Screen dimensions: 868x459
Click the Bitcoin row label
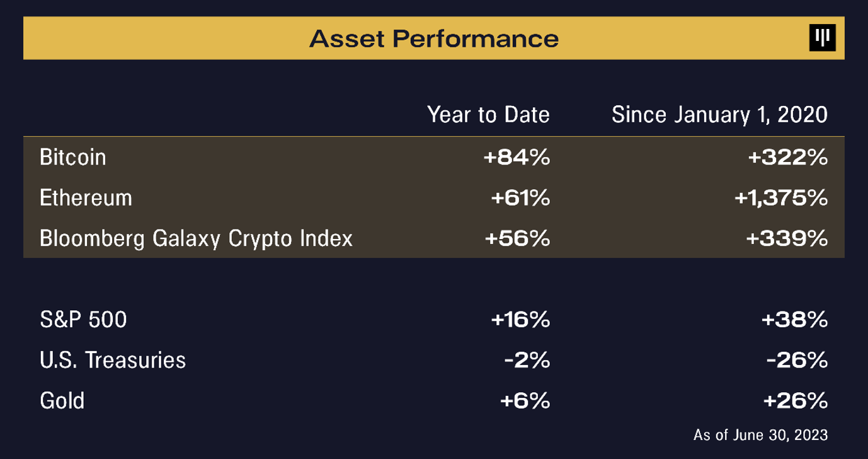(72, 157)
